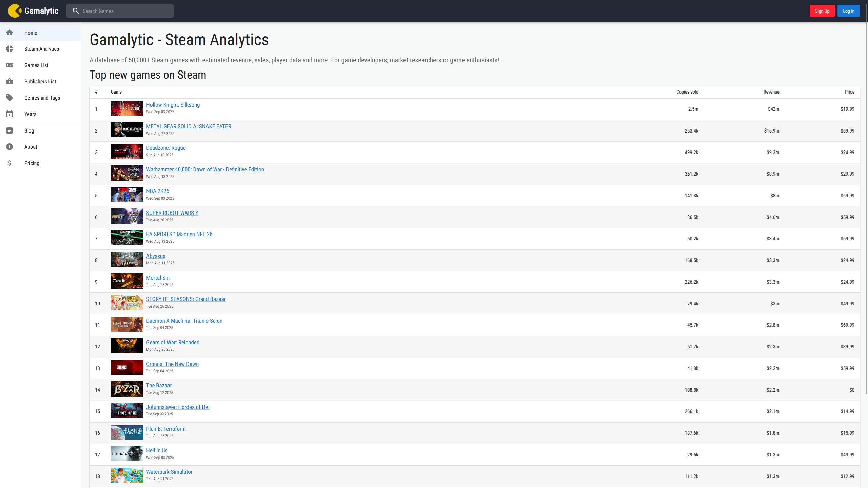Click the About info circle icon
The height and width of the screenshot is (488, 868).
tap(9, 147)
